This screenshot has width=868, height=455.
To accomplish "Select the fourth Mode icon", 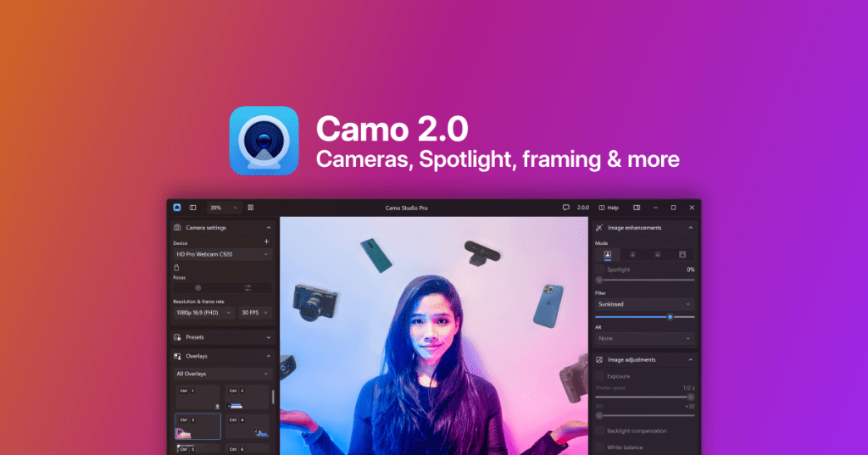I will (x=682, y=255).
